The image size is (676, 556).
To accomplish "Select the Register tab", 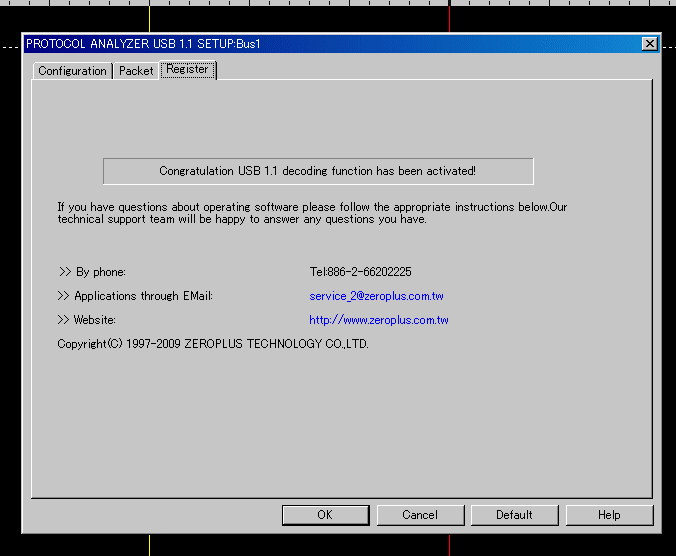I will (x=188, y=69).
